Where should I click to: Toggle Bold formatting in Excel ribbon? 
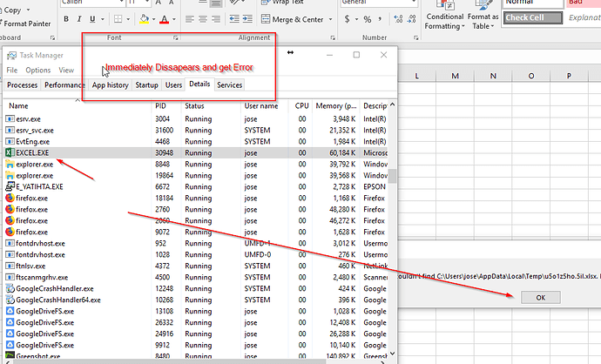[x=66, y=19]
